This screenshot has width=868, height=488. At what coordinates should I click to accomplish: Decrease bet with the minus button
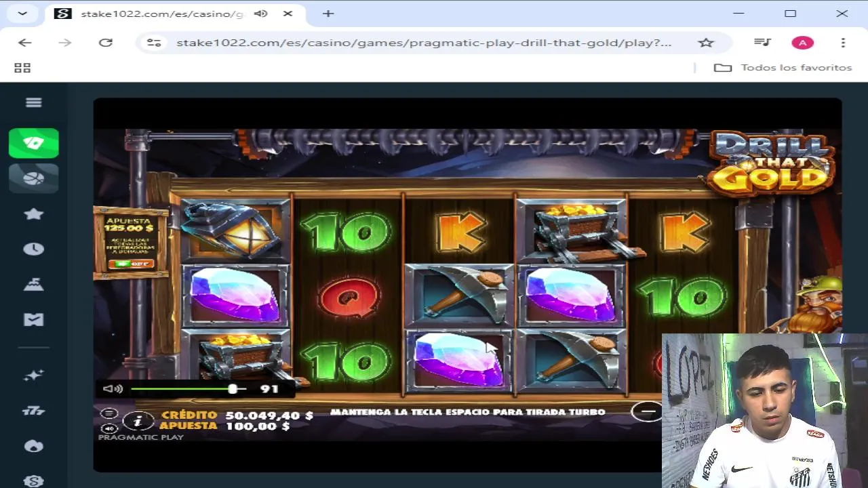point(648,411)
